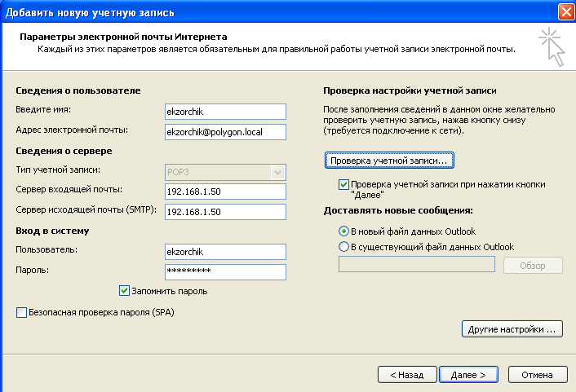Image resolution: width=576 pixels, height=392 pixels.
Task: Focus the Введите имя text field
Action: pos(225,112)
